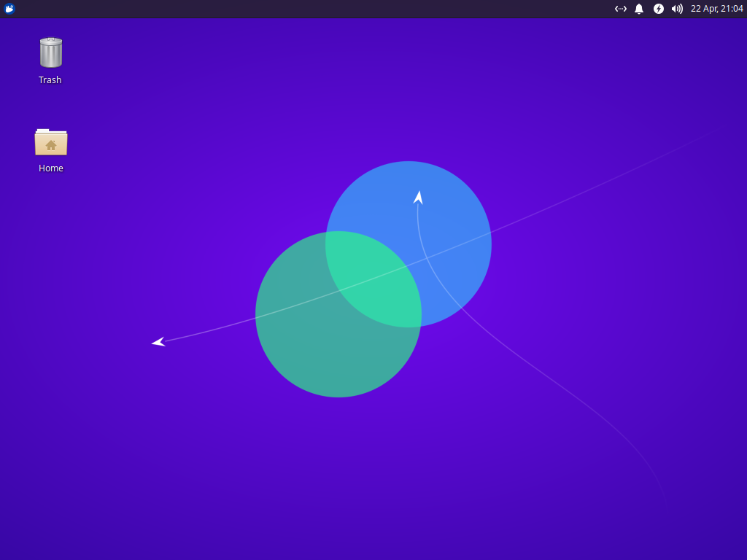Open the Home folder on the desktop
747x560 pixels.
point(50,142)
